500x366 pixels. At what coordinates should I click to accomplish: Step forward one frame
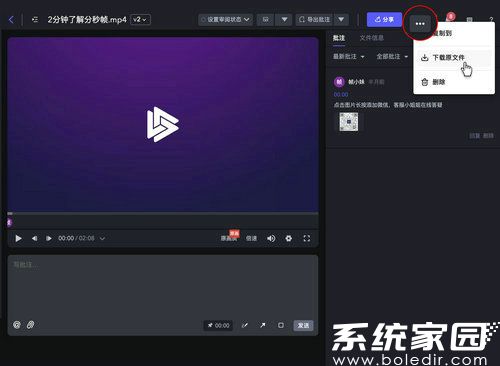pos(49,238)
